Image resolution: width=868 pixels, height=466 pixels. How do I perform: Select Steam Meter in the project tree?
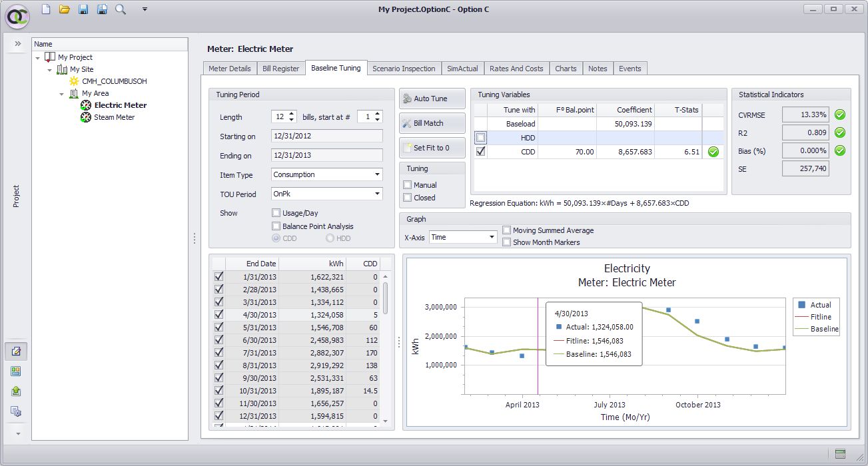click(114, 117)
